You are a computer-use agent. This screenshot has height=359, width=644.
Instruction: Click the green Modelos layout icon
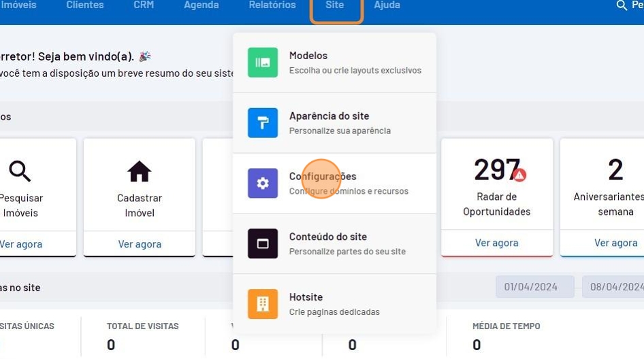coord(263,63)
